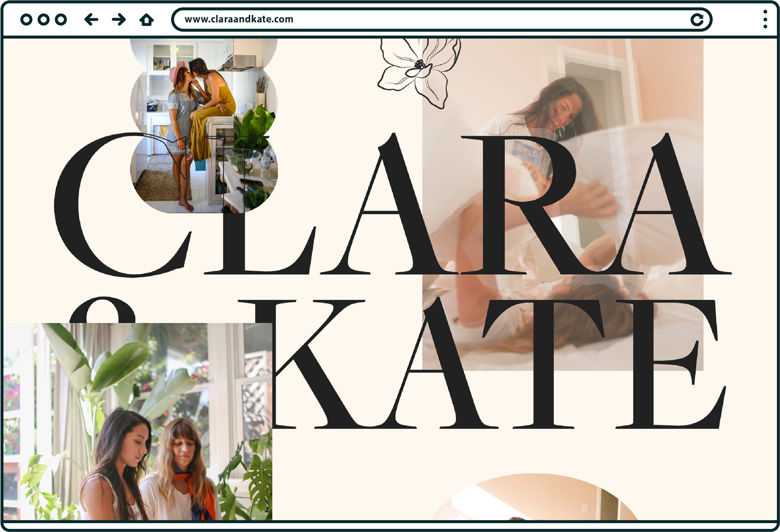The image size is (780, 532).
Task: Go to the home page icon
Action: pyautogui.click(x=147, y=20)
